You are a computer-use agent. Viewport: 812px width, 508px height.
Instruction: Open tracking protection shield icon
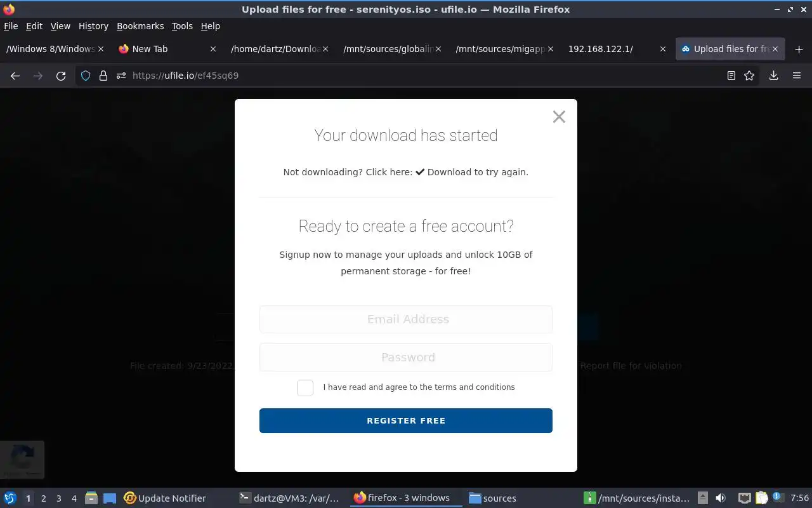click(x=86, y=76)
